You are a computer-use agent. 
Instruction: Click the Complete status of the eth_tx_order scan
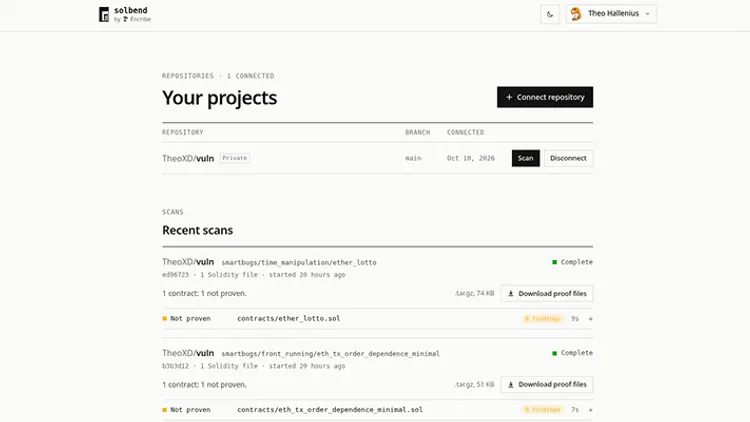572,353
